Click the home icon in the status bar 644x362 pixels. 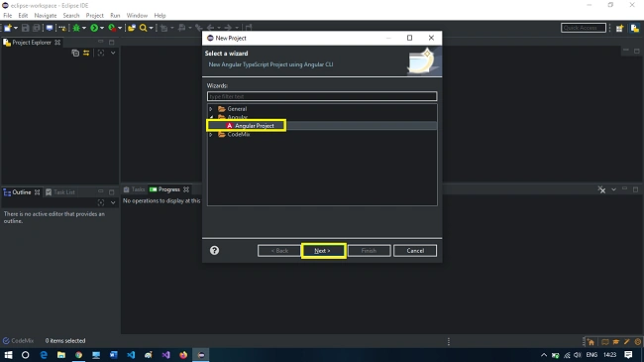pos(590,342)
